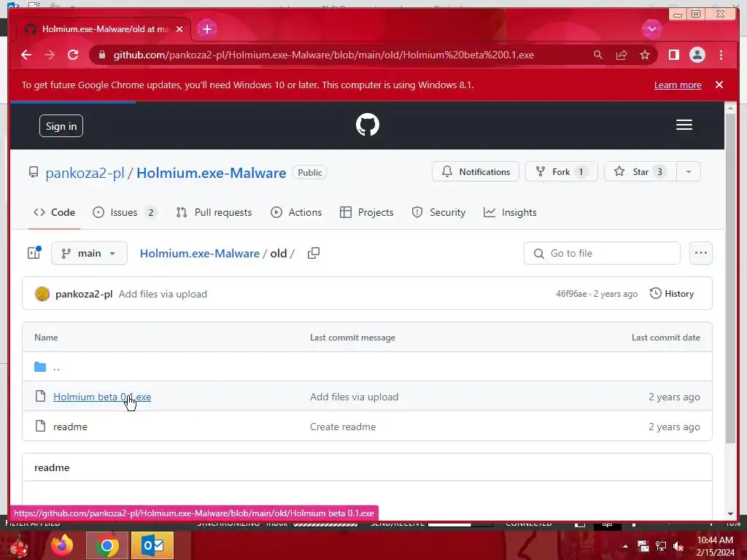This screenshot has width=747, height=560.
Task: Reload the page
Action: 73,55
